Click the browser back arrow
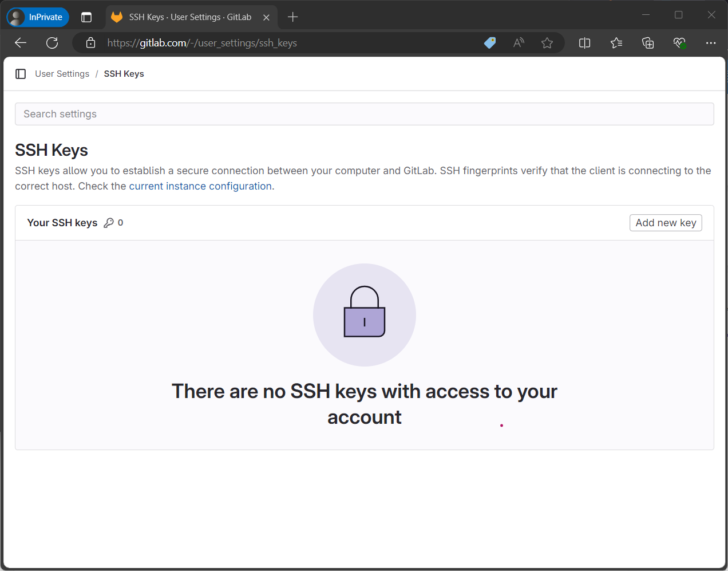This screenshot has height=571, width=728. [x=21, y=43]
